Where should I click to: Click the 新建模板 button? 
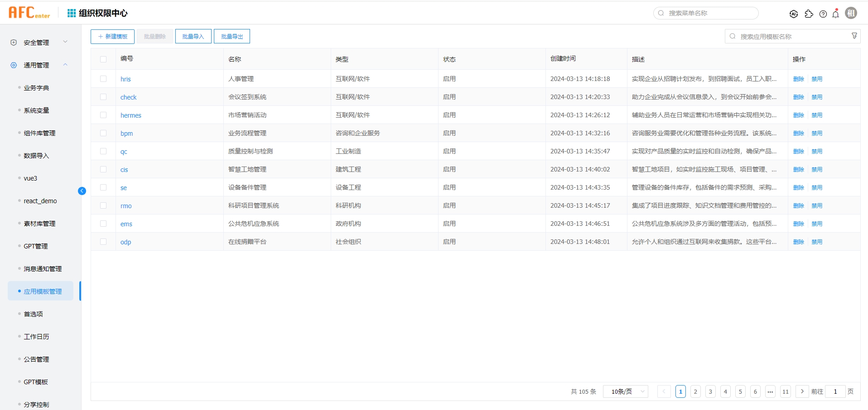tap(112, 36)
